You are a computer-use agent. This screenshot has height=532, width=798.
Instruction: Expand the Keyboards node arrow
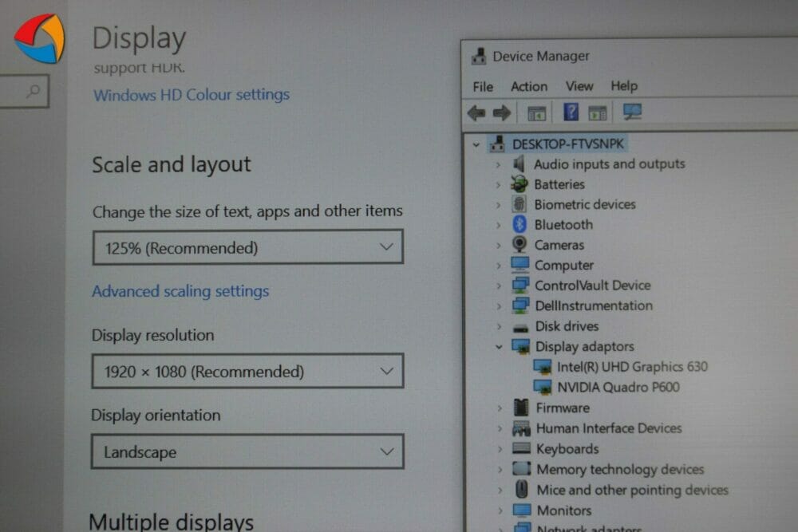(500, 448)
